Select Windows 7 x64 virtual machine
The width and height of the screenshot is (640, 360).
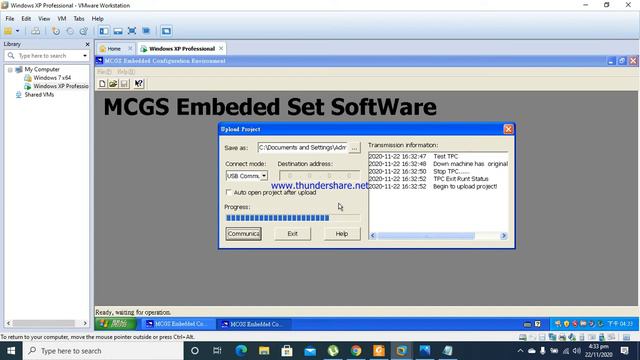pos(52,78)
